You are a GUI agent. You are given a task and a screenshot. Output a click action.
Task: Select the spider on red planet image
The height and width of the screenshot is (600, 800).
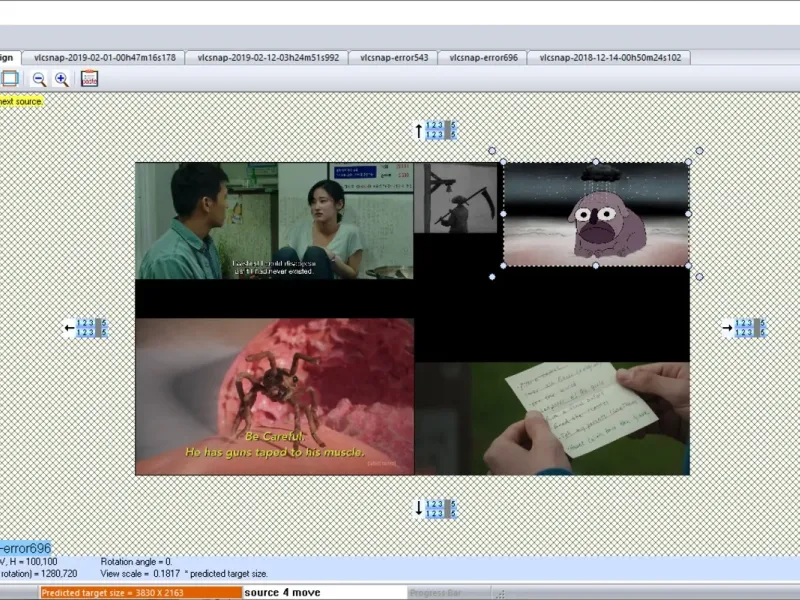pyautogui.click(x=274, y=396)
